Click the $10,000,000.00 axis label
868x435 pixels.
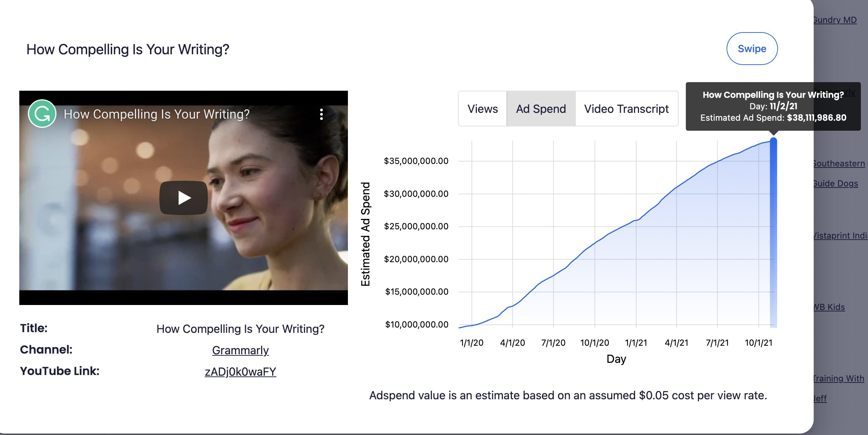(417, 325)
